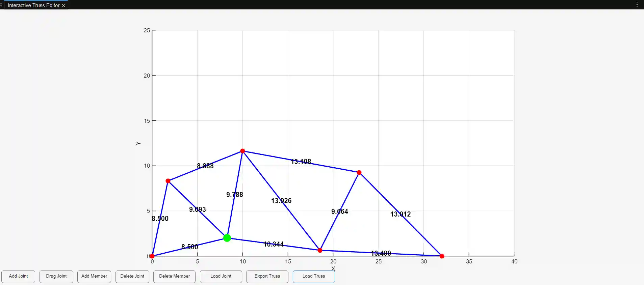Screen dimensions: 644x285
Task: Click the red joint at the origin
Action: click(152, 256)
